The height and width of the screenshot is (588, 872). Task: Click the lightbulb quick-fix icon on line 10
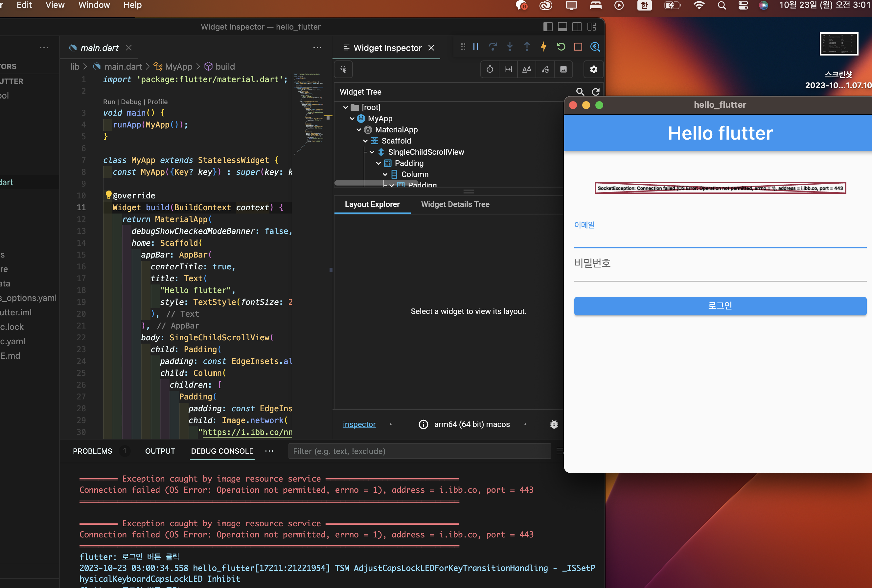pos(108,194)
